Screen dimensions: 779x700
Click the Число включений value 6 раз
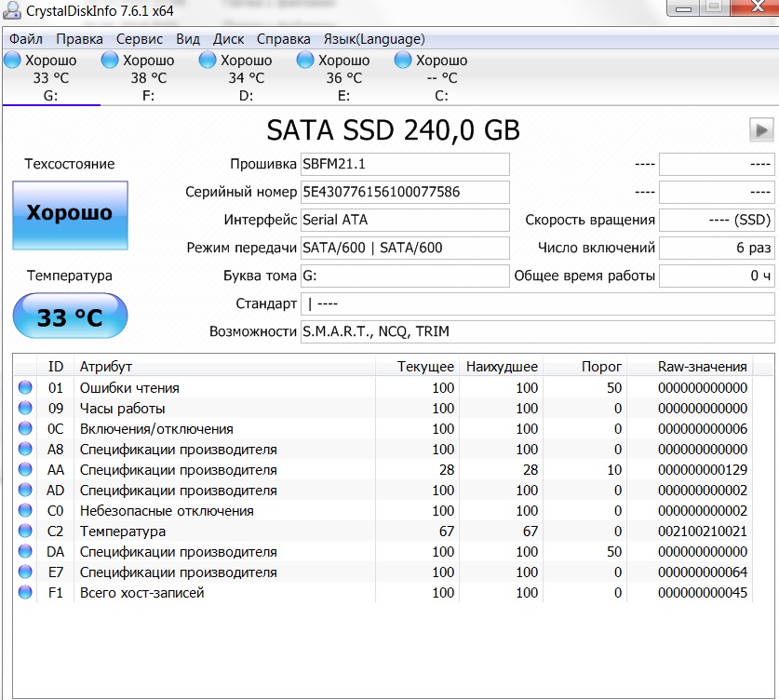point(717,248)
